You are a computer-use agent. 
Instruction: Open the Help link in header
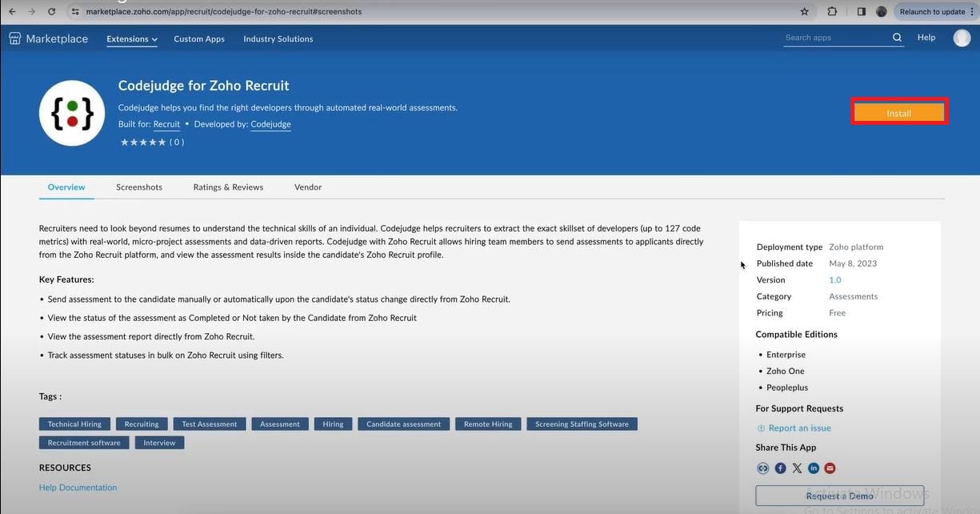coord(926,38)
